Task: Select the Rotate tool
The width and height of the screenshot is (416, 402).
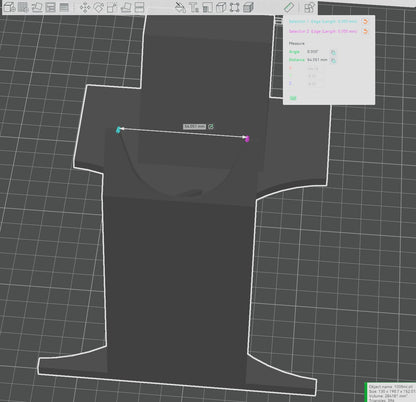Action: 99,7
